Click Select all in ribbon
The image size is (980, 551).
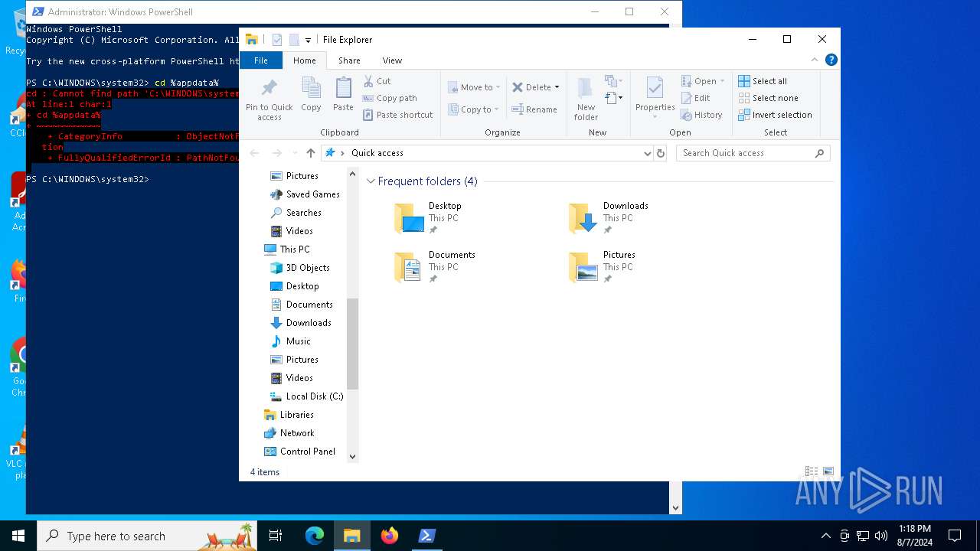click(763, 81)
